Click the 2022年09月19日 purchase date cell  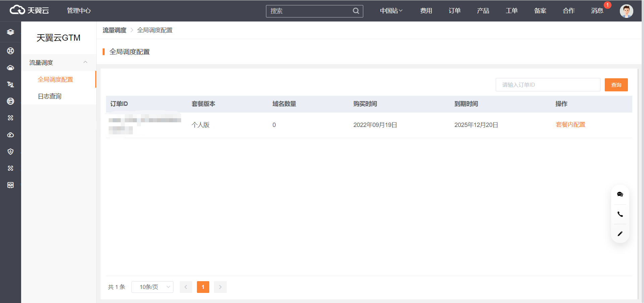[375, 125]
